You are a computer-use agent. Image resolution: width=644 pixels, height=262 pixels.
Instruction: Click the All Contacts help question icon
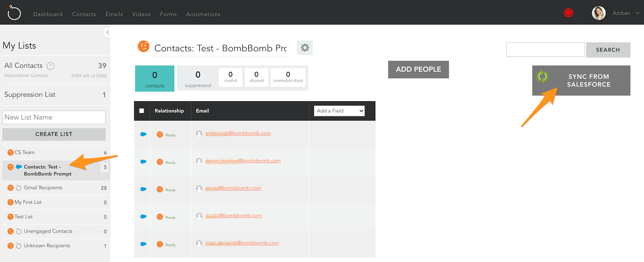(50, 66)
